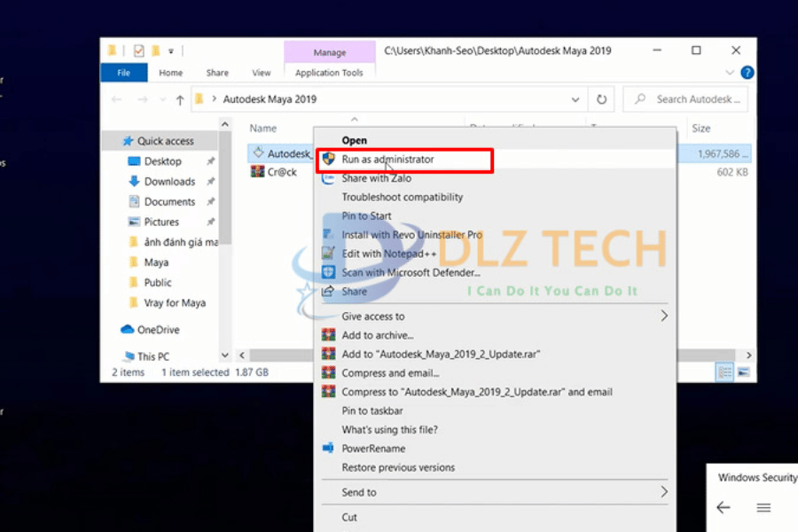This screenshot has height=532, width=798.
Task: Click the Up one level arrow icon
Action: coord(180,100)
